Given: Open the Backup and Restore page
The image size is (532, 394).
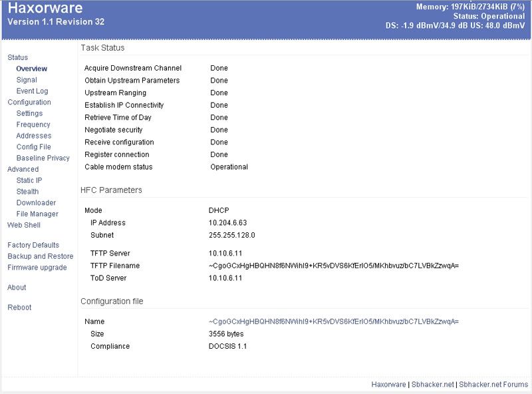Looking at the screenshot, I should 41,256.
